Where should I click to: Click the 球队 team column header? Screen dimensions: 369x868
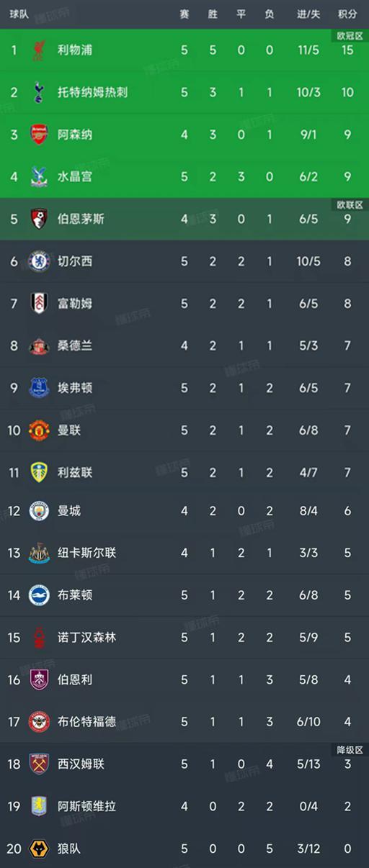[x=19, y=14]
